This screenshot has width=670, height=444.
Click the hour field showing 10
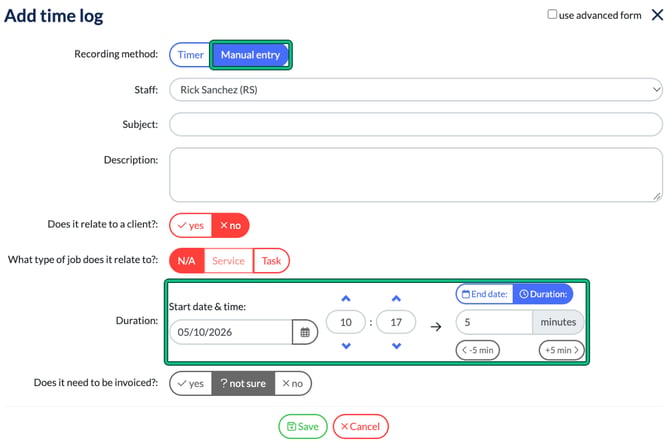point(346,322)
